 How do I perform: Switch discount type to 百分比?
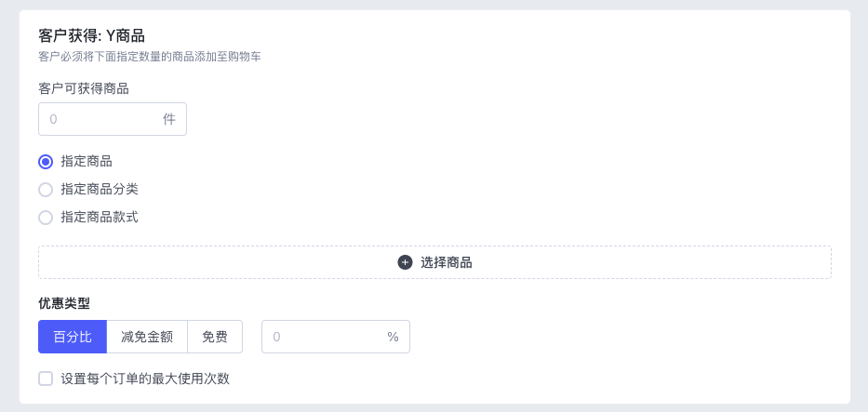pyautogui.click(x=73, y=337)
